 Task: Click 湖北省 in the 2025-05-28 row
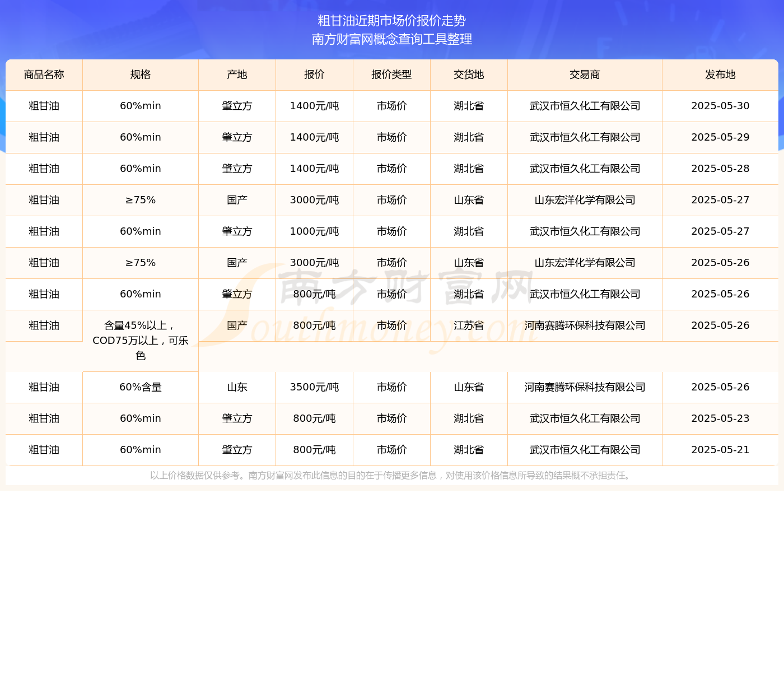click(469, 169)
